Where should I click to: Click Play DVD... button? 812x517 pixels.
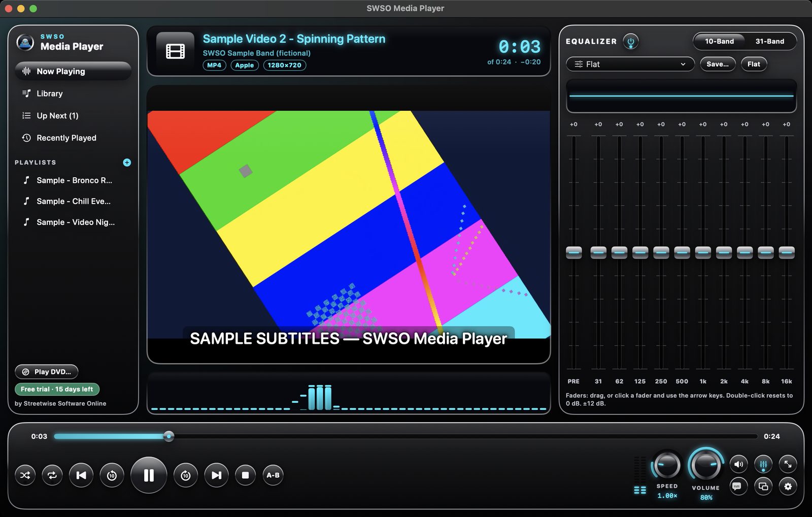pos(47,372)
